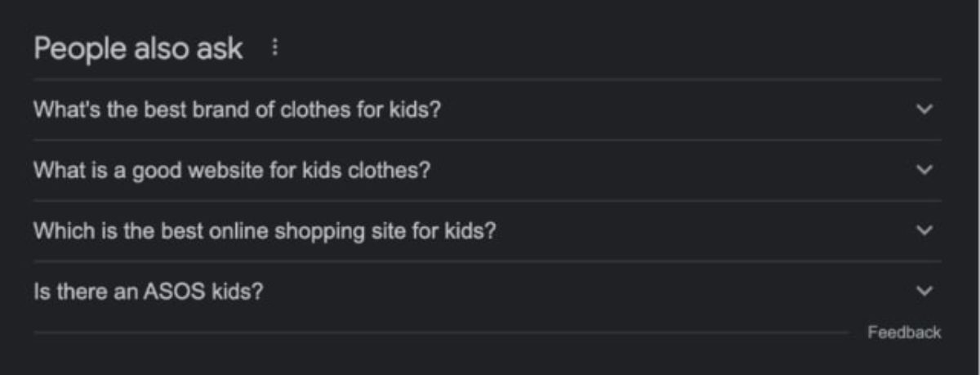Screen dimensions: 980x375
Task: Click the Feedback link
Action: tap(904, 333)
